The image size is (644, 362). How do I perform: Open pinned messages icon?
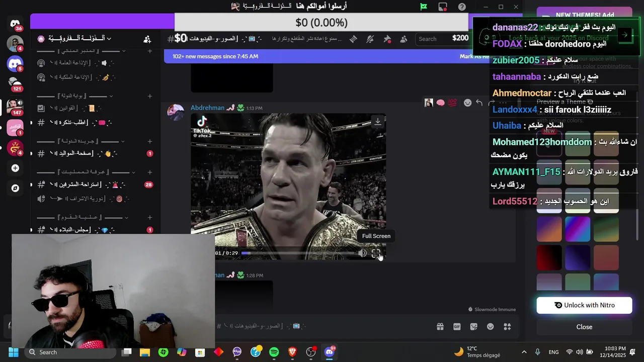point(387,39)
